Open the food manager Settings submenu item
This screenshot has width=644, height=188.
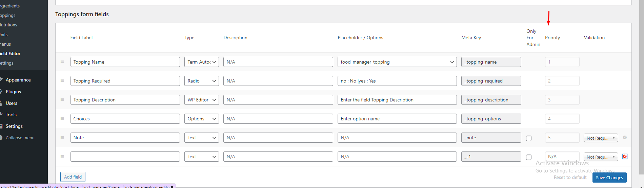[7, 63]
